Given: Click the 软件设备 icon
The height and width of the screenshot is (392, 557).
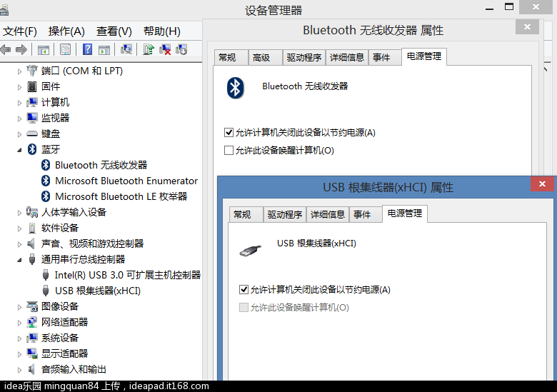Looking at the screenshot, I should tap(32, 228).
